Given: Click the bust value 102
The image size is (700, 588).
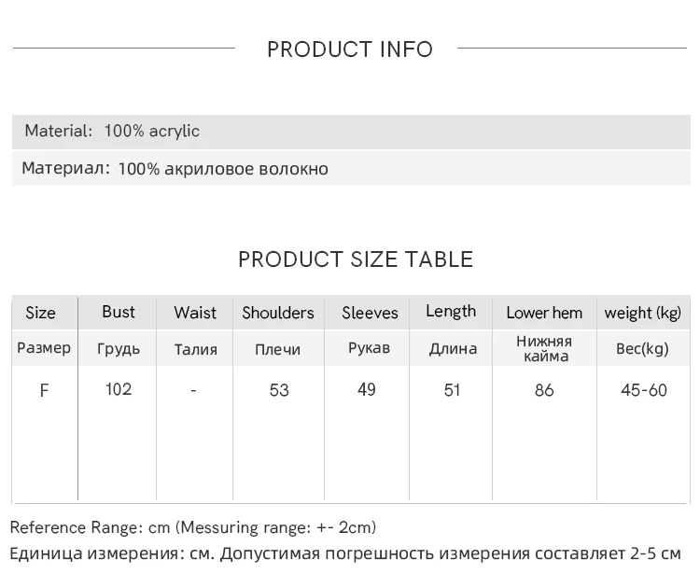Looking at the screenshot, I should pos(119,389).
